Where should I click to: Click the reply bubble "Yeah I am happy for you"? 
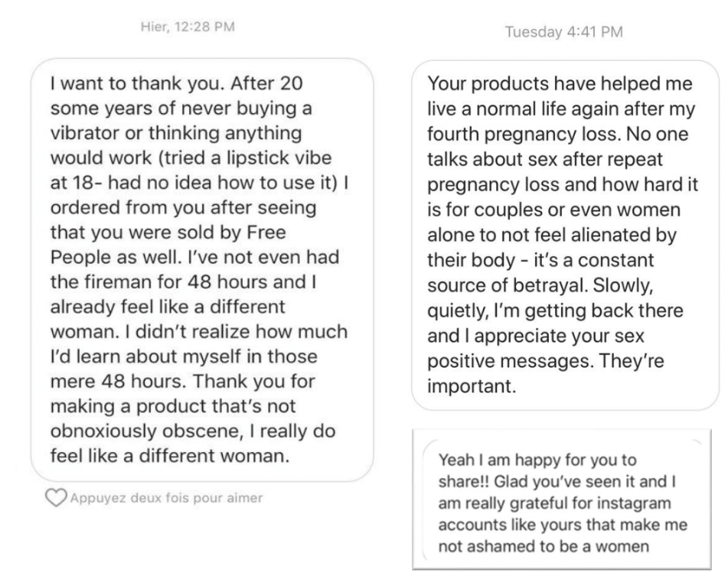(562, 500)
